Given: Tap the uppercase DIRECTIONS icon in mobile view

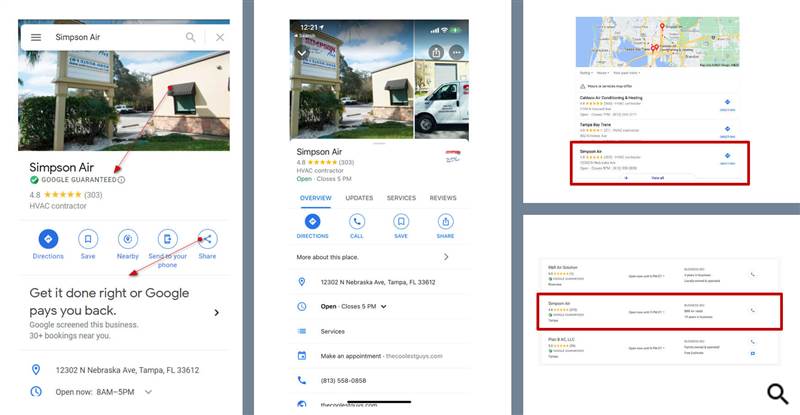Looking at the screenshot, I should click(313, 222).
